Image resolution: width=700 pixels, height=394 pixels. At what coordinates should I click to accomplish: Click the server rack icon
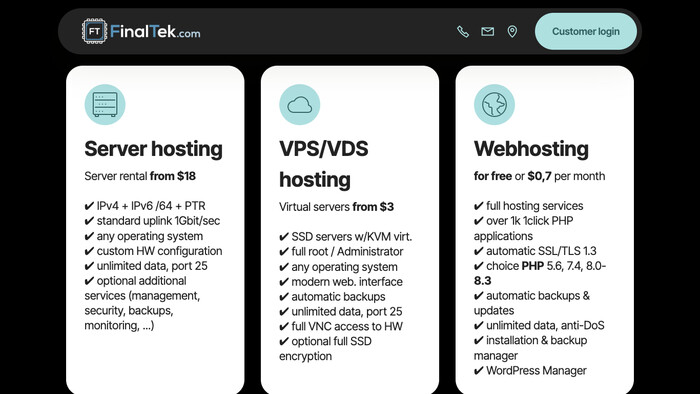(105, 104)
